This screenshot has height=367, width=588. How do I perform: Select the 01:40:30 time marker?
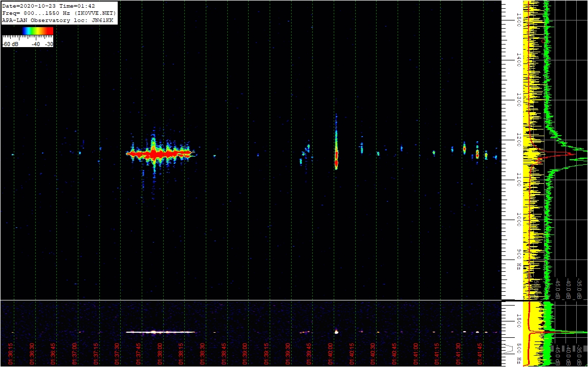click(x=373, y=354)
